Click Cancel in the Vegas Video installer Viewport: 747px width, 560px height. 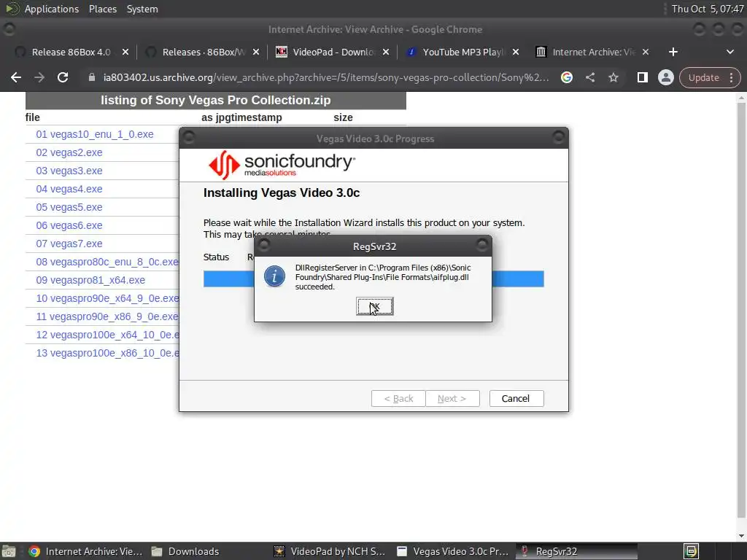516,399
